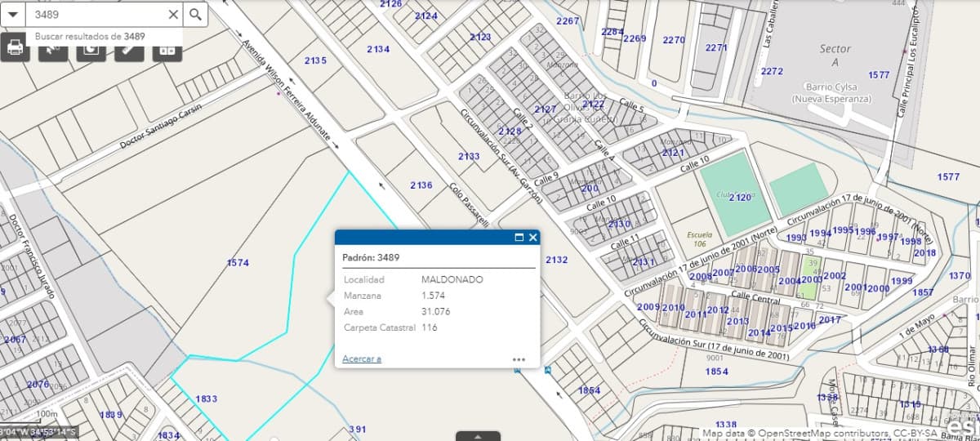Click the magnifier search button
This screenshot has width=980, height=441.
point(195,14)
